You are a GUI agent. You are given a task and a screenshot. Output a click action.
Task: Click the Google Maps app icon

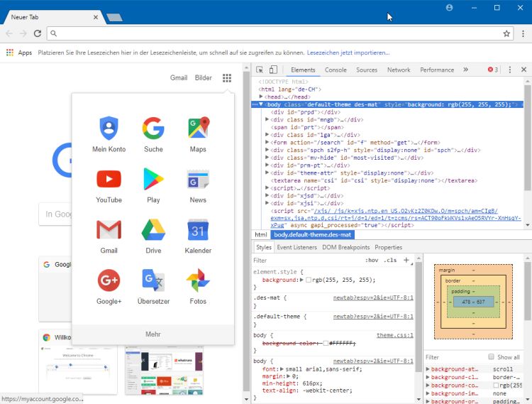point(198,134)
